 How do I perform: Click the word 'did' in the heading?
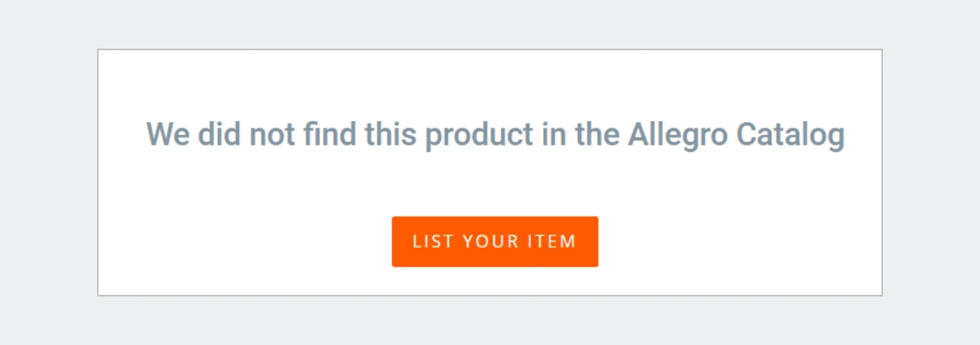[x=217, y=133]
